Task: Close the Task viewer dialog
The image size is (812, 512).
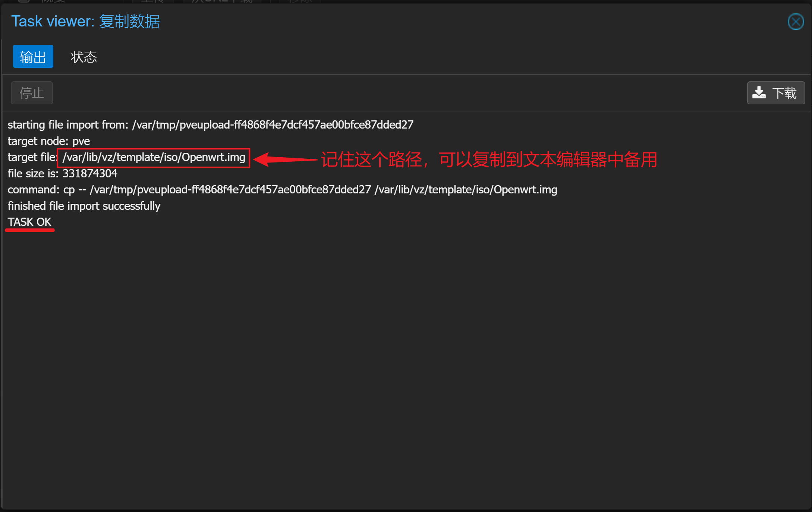Action: pos(796,22)
